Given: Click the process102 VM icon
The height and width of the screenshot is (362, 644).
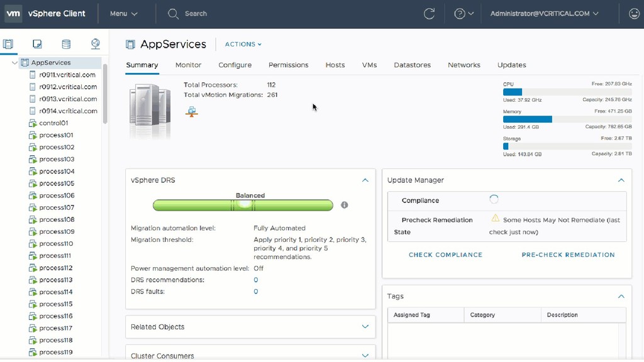Looking at the screenshot, I should (x=33, y=147).
